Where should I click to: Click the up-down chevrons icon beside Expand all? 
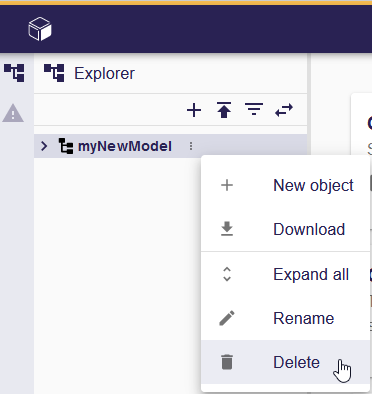227,274
